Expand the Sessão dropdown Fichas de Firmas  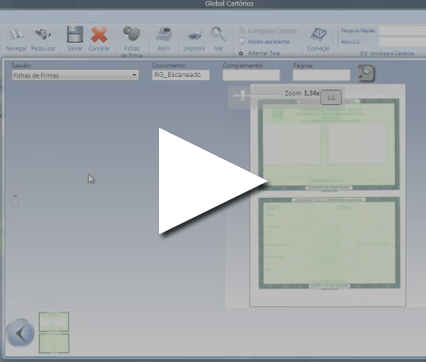click(75, 75)
